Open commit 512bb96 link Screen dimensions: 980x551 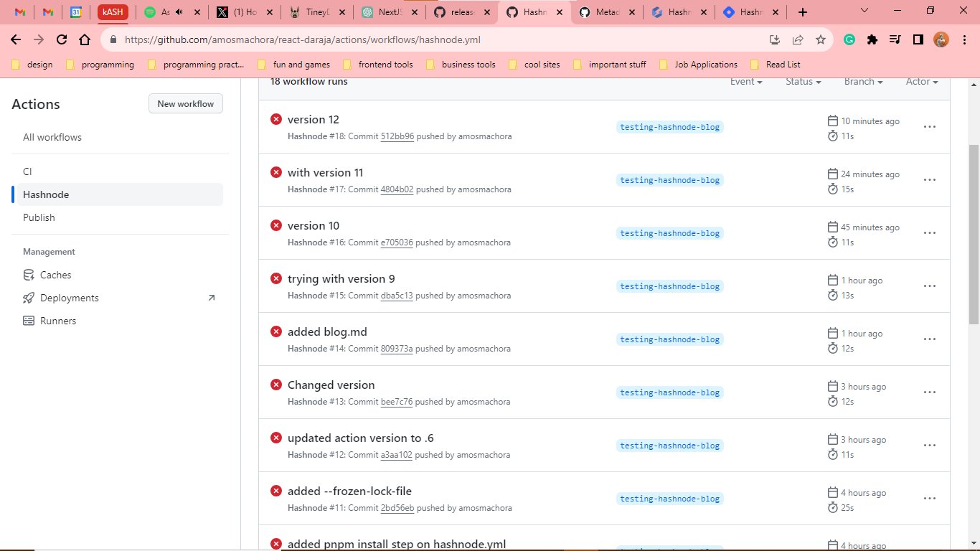click(397, 136)
